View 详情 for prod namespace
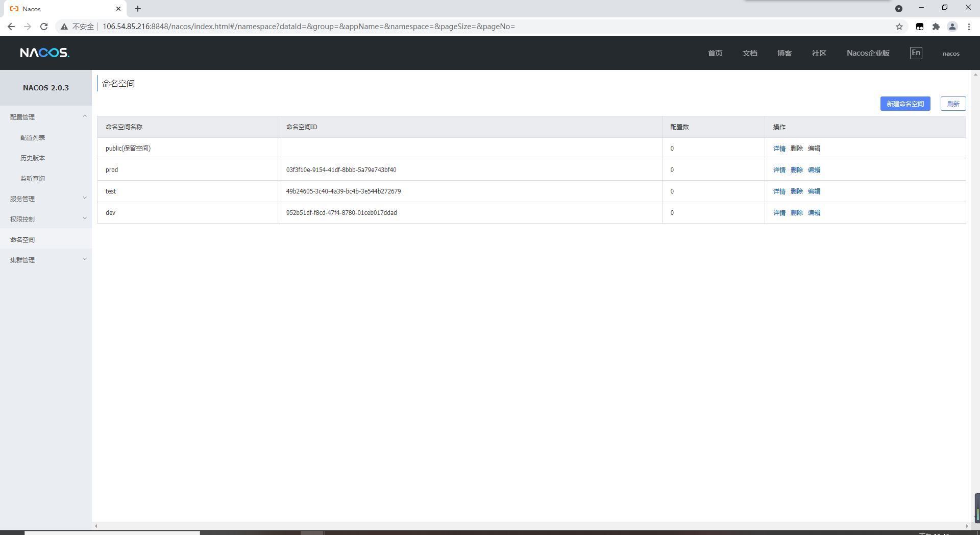The width and height of the screenshot is (980, 535). 779,170
